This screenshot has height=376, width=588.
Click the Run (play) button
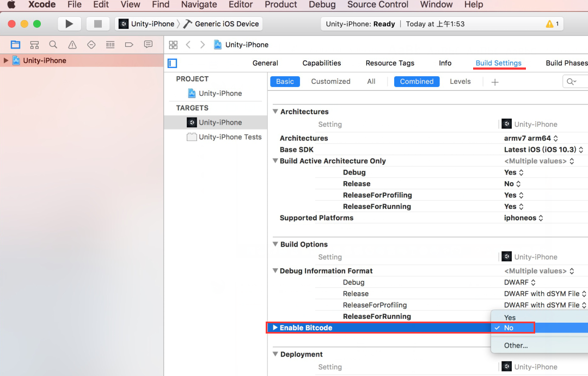pos(69,24)
